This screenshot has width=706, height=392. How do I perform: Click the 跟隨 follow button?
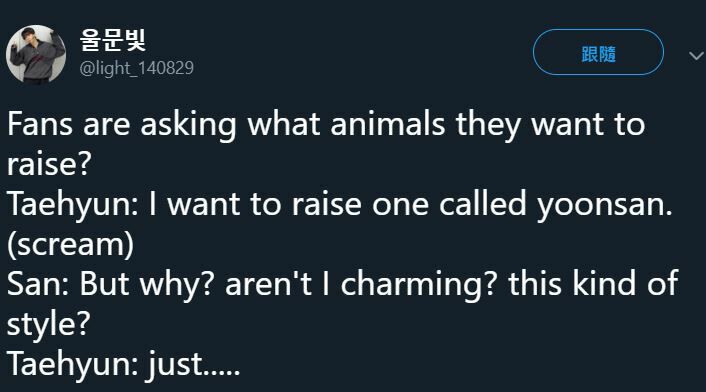tap(598, 52)
